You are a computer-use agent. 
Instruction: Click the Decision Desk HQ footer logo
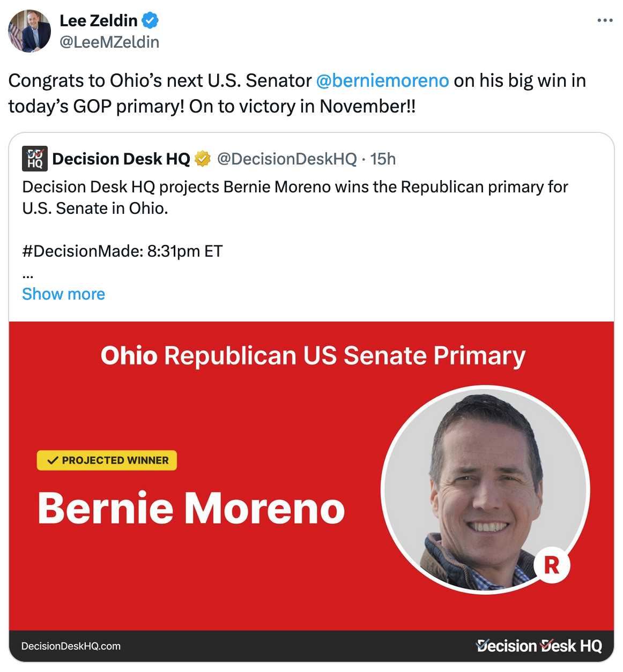(538, 646)
